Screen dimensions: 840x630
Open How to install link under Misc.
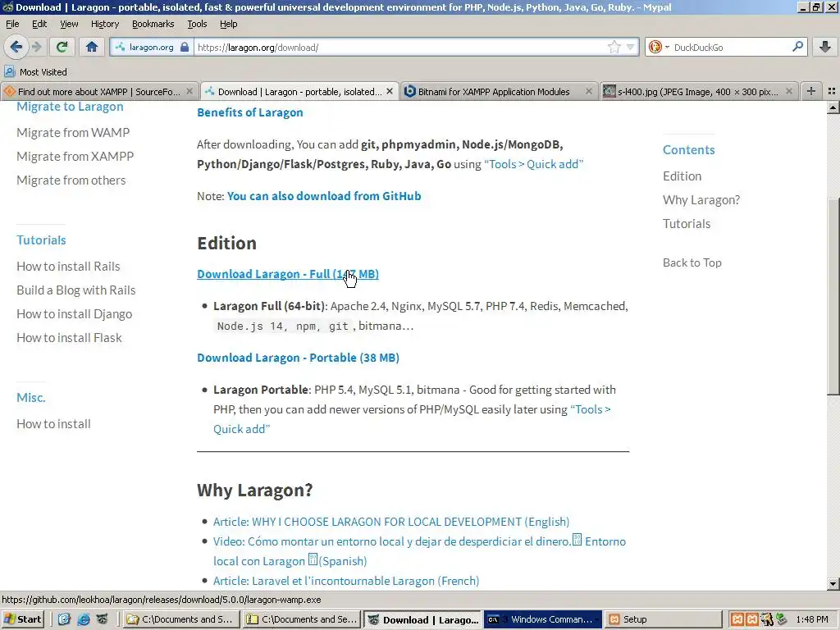(53, 424)
